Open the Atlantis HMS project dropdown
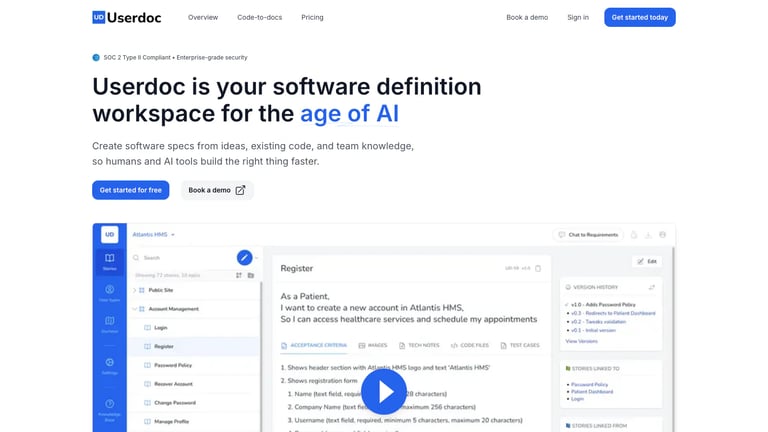Viewport: 768px width, 432px height. click(x=153, y=235)
